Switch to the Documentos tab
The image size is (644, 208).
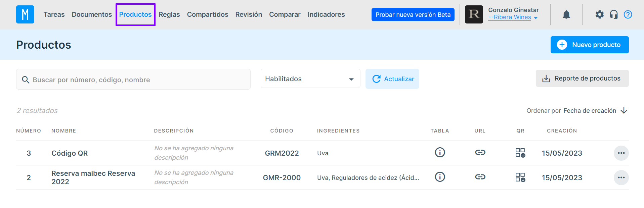tap(92, 14)
